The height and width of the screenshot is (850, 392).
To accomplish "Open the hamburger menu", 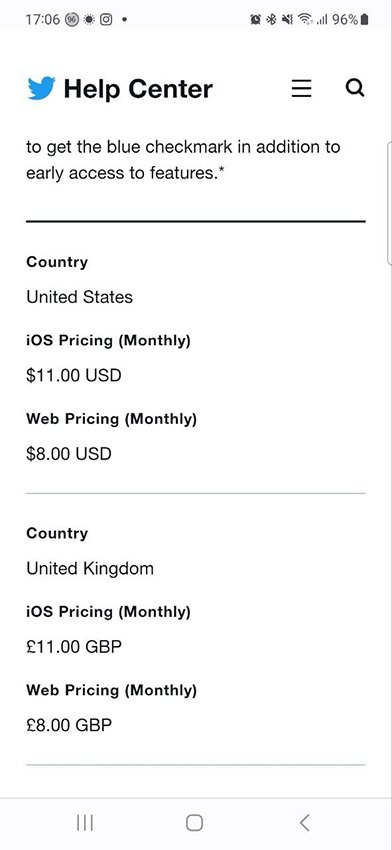I will click(301, 88).
